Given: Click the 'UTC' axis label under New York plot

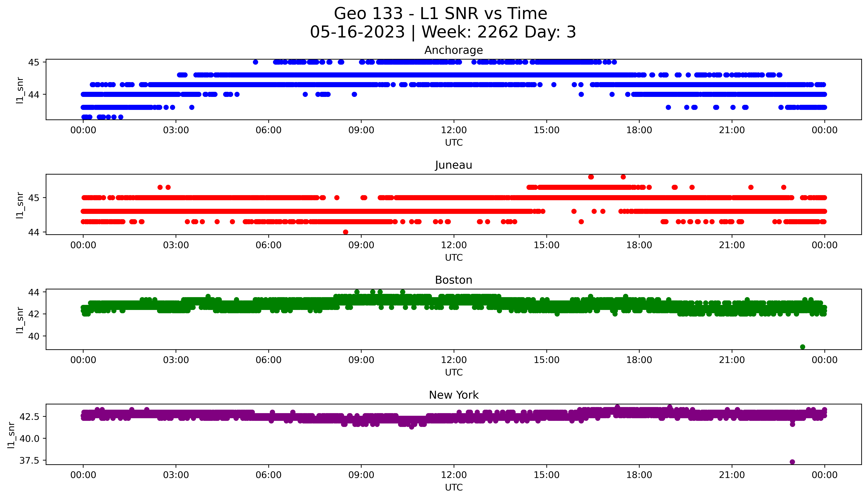Looking at the screenshot, I should pyautogui.click(x=454, y=487).
